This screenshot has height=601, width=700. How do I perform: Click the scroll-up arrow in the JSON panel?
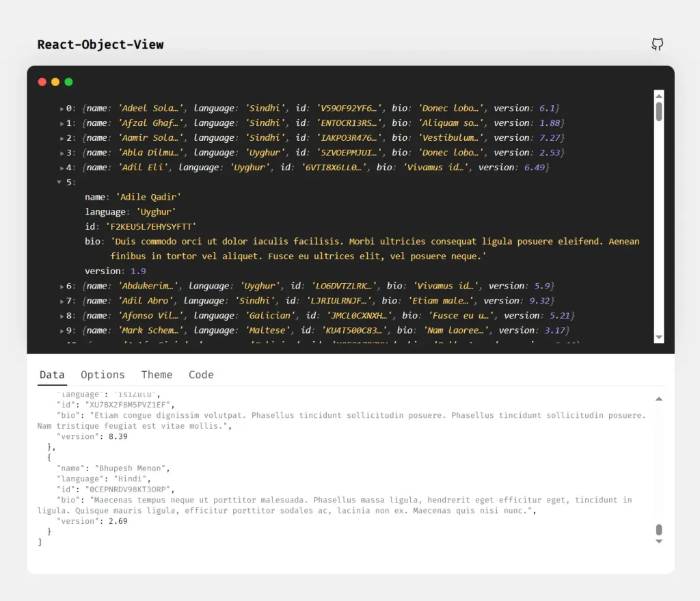tap(658, 398)
